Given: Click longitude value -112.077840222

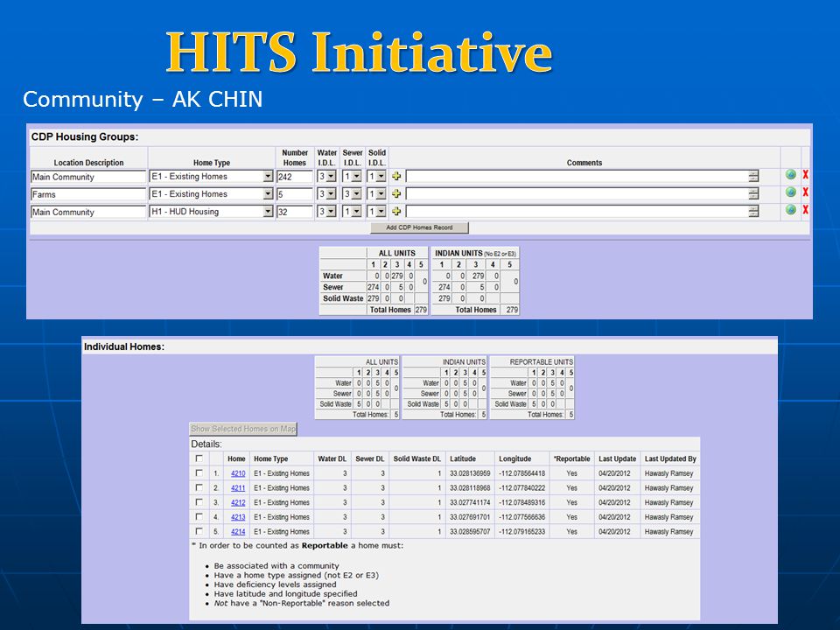Looking at the screenshot, I should coord(521,488).
